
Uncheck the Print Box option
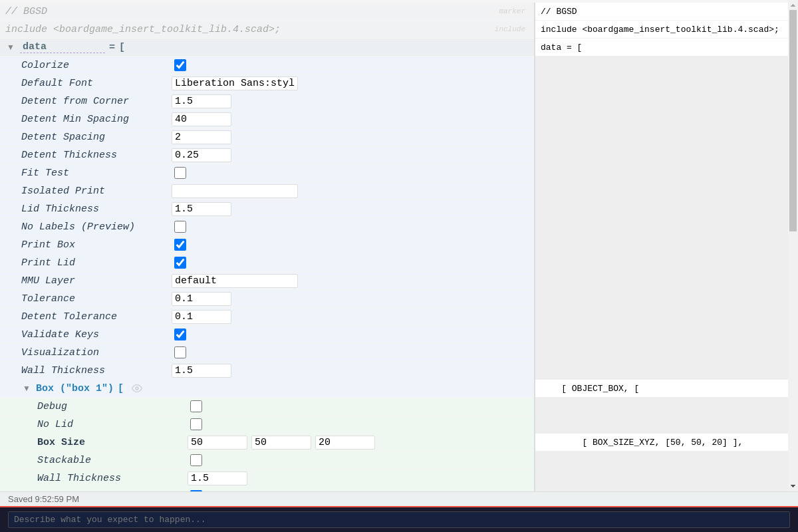(x=180, y=245)
